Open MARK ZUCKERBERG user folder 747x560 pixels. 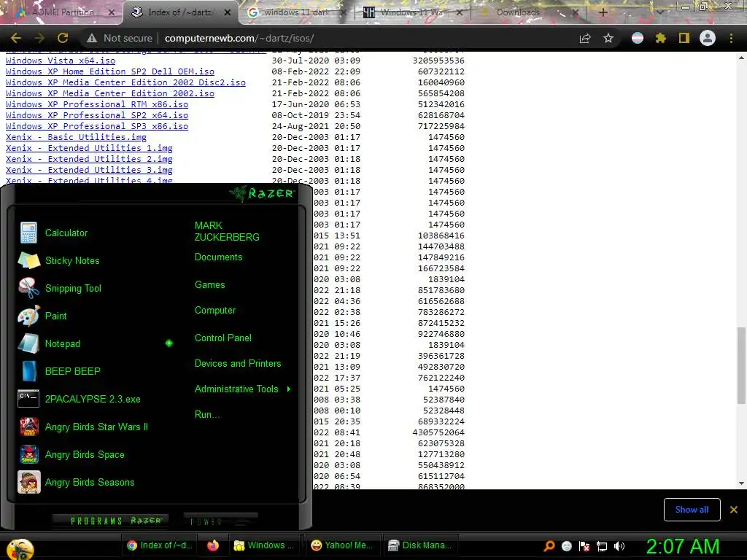(227, 231)
